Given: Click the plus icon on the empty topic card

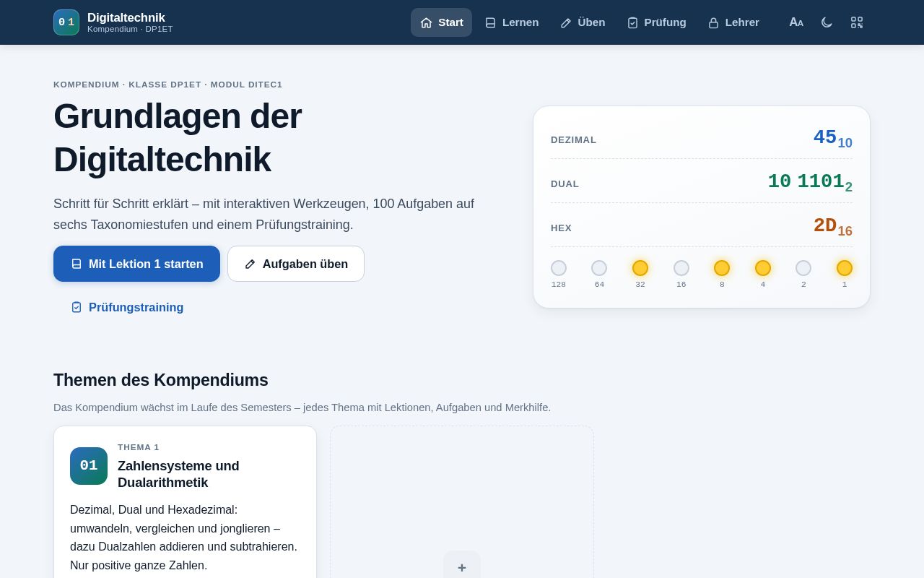Looking at the screenshot, I should click(x=462, y=568).
